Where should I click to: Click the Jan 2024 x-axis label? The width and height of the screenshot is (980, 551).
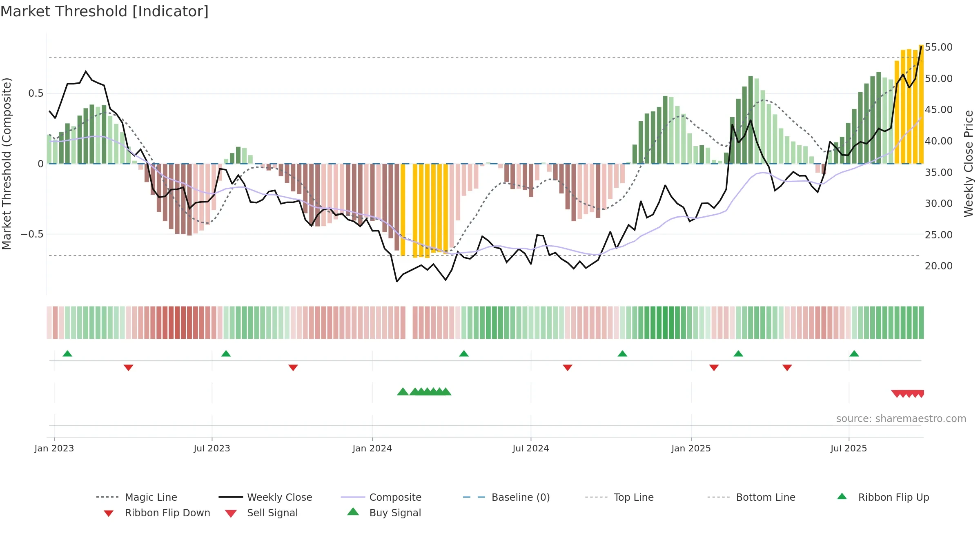372,449
